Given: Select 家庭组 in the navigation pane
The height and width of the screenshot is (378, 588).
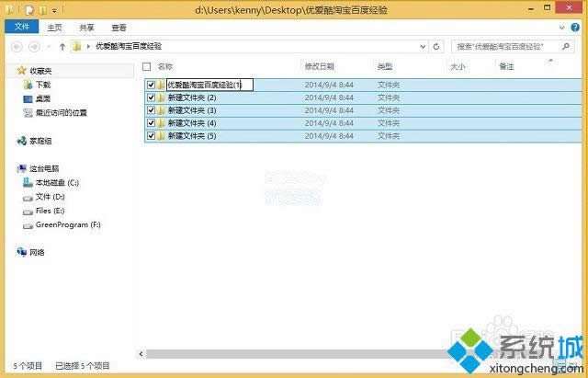Looking at the screenshot, I should tap(40, 141).
